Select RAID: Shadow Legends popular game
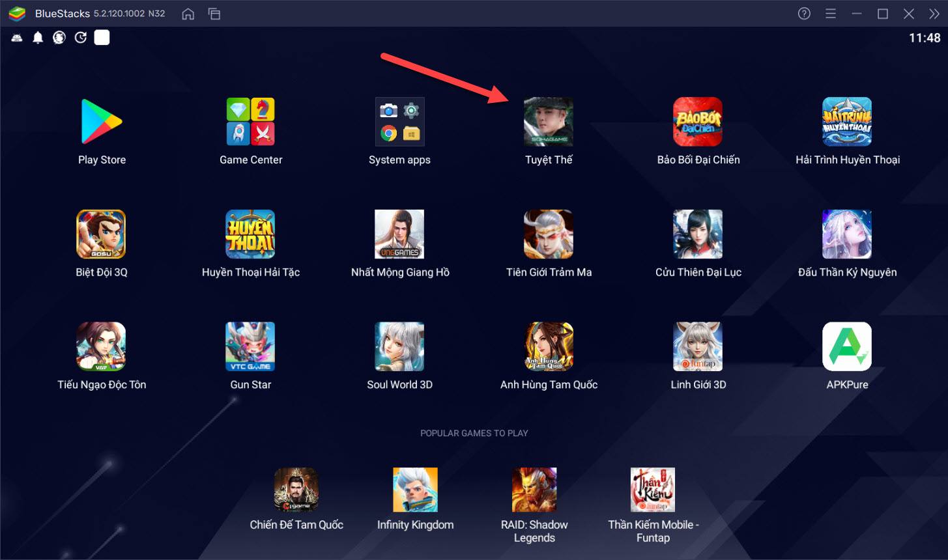Viewport: 948px width, 560px height. 534,490
